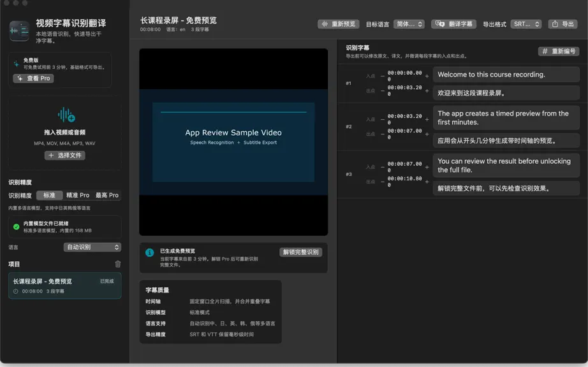This screenshot has width=588, height=367.
Task: Open the 目标语言 简体 dropdown
Action: 409,24
